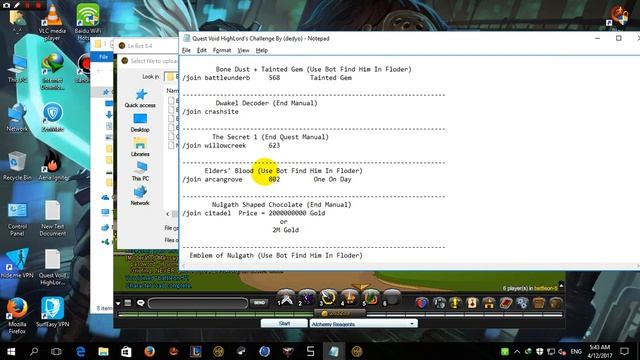The image size is (640, 360).
Task: Click the game XP progress bar
Action: [340, 314]
